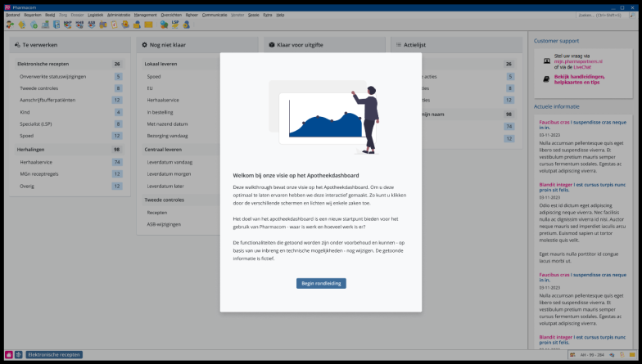Open the Overzichten menu
The width and height of the screenshot is (642, 364).
pyautogui.click(x=171, y=15)
